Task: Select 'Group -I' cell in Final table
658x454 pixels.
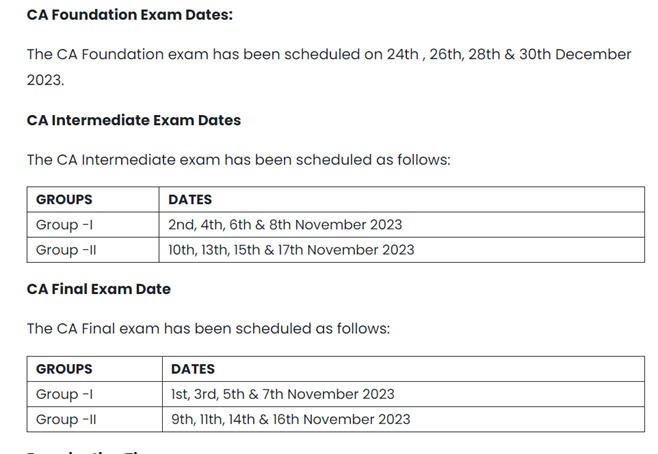Action: click(64, 394)
